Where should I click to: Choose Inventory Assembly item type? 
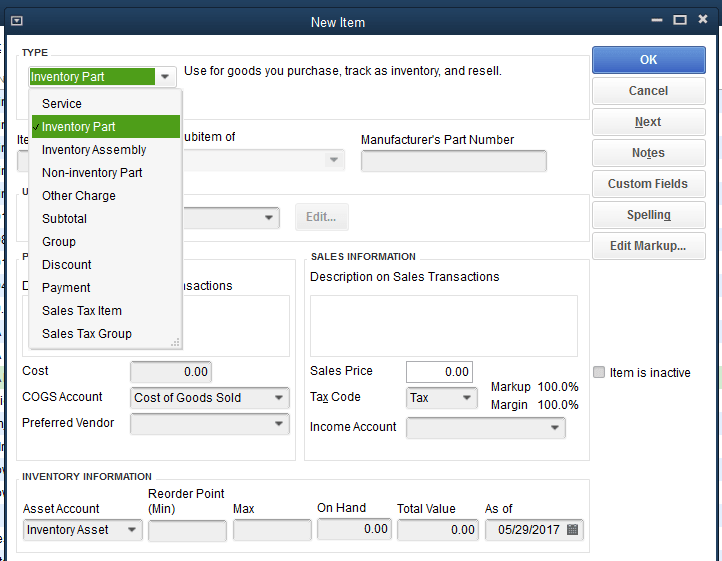coord(94,150)
